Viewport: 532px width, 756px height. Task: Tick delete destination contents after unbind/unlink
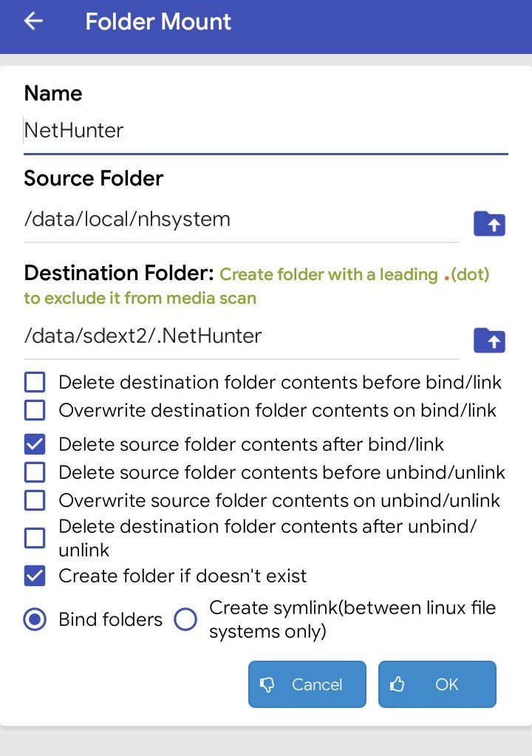click(35, 537)
